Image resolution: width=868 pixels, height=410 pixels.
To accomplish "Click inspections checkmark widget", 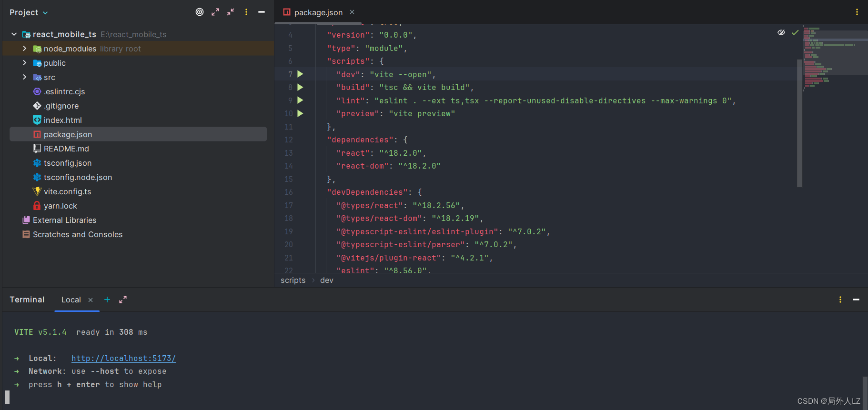I will click(795, 32).
